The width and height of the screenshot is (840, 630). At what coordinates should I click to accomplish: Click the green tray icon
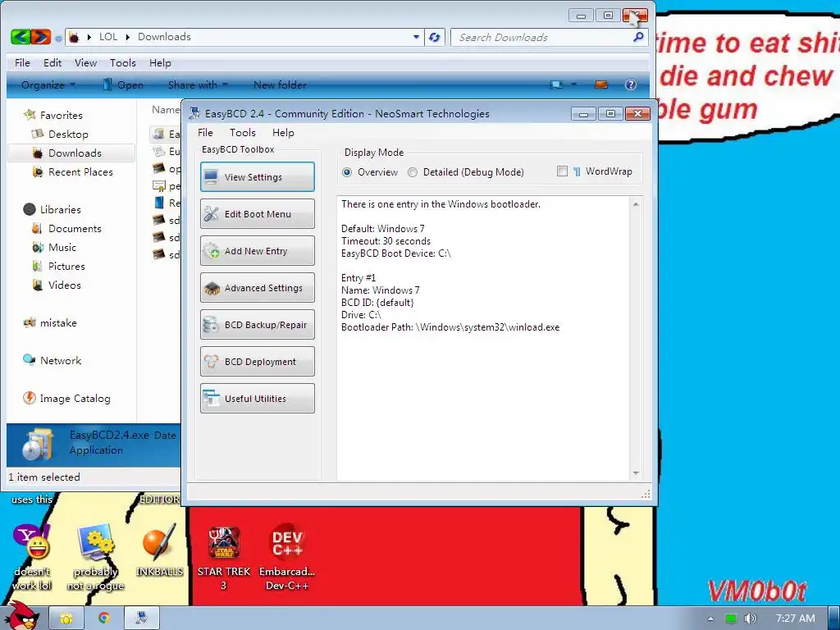tap(731, 619)
